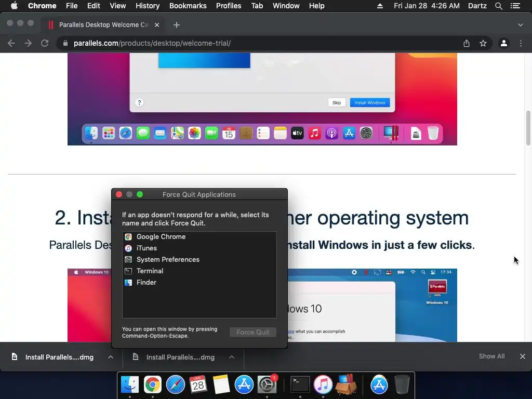
Task: Open Parallels installer box in Dock
Action: 346,385
